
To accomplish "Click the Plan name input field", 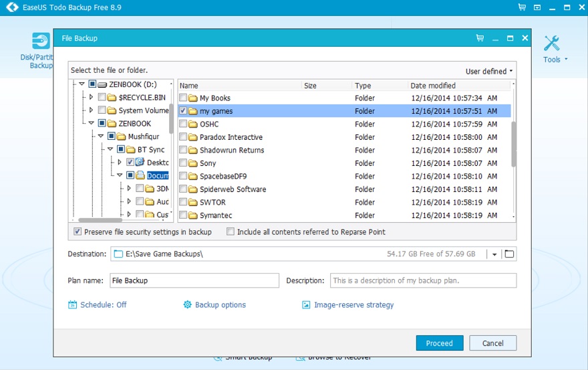I will pos(194,280).
